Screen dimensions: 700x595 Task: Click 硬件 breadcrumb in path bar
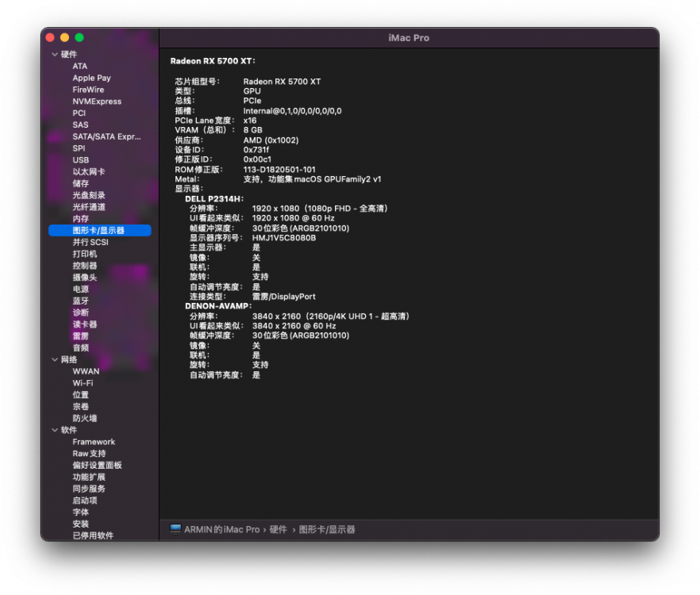pos(278,530)
